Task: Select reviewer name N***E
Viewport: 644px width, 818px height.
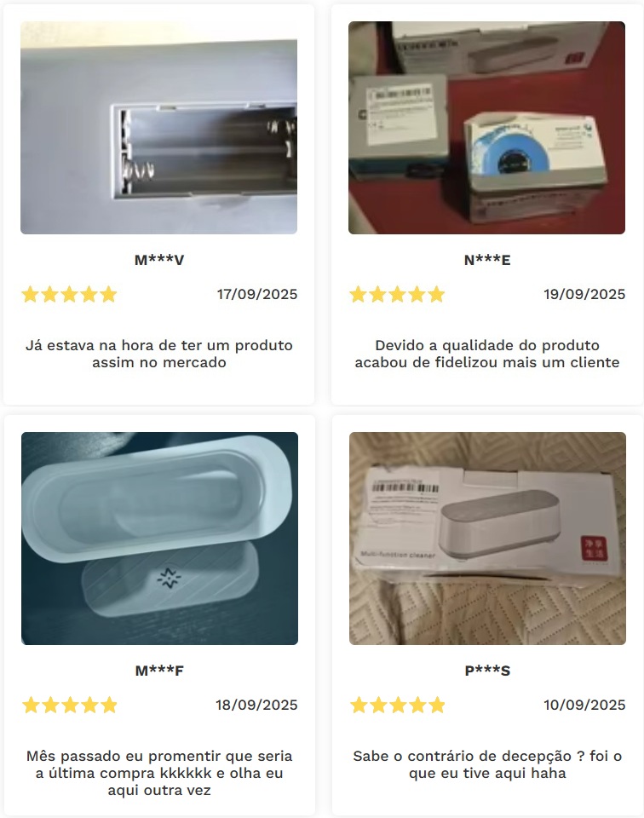Action: point(487,260)
